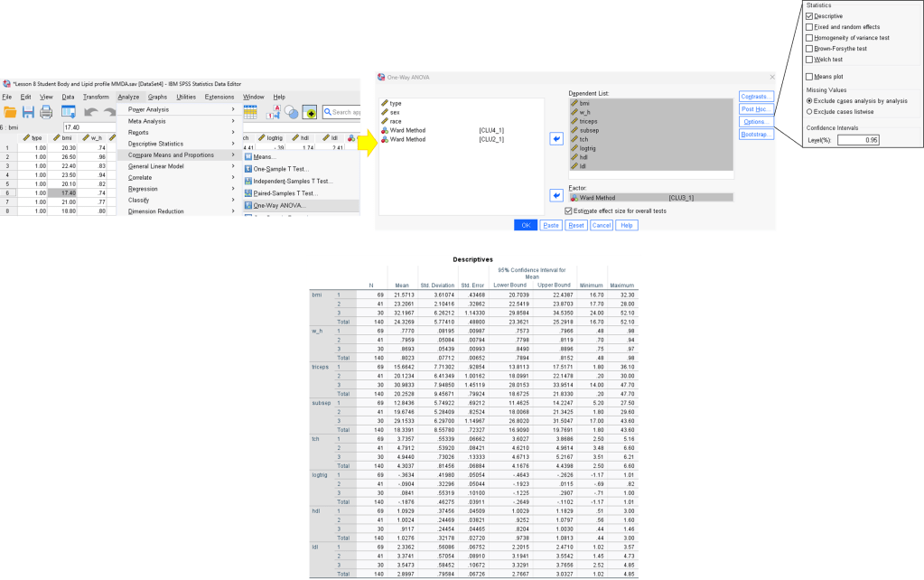Enable Homogeneity of variance test checkbox
Viewport: 924px width, 580px height.
pyautogui.click(x=809, y=37)
